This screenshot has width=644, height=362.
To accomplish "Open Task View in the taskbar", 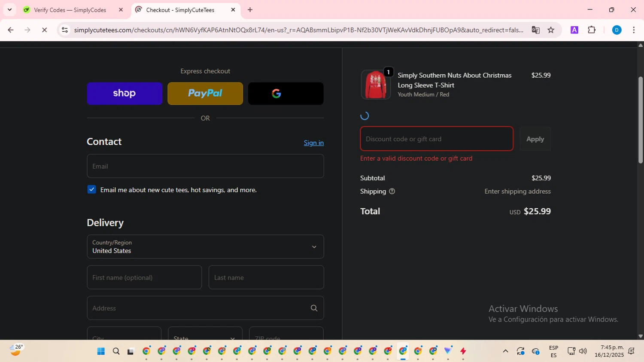I will (x=131, y=351).
